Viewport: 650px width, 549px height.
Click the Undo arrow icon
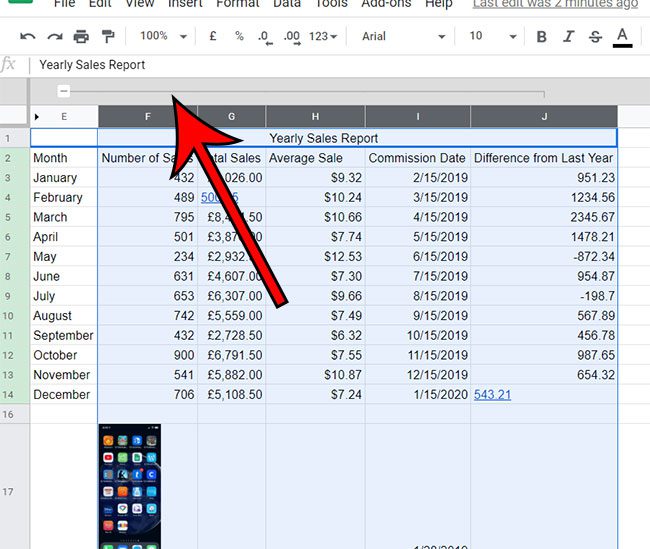28,37
